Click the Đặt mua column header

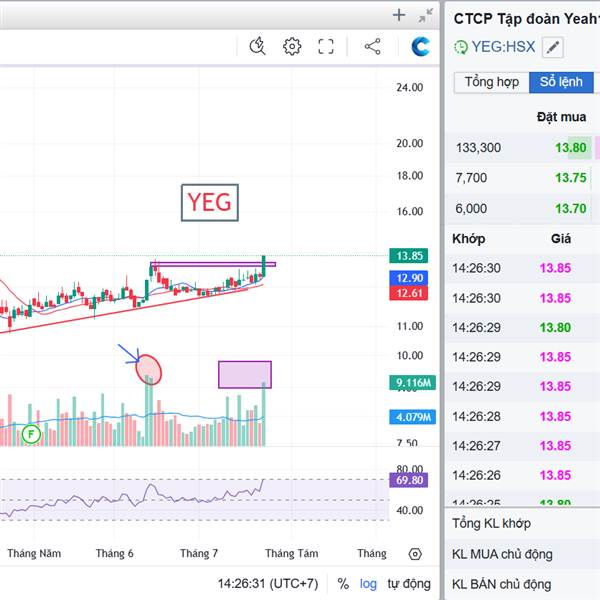point(561,117)
